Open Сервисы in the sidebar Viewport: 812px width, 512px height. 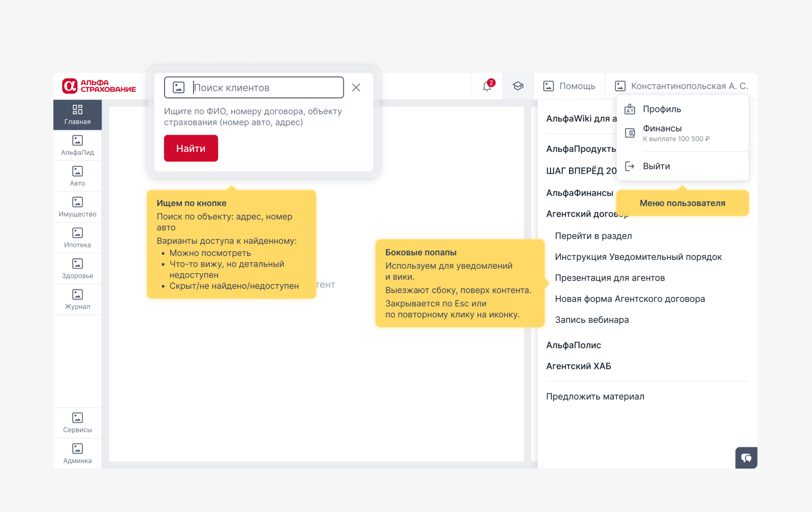77,423
